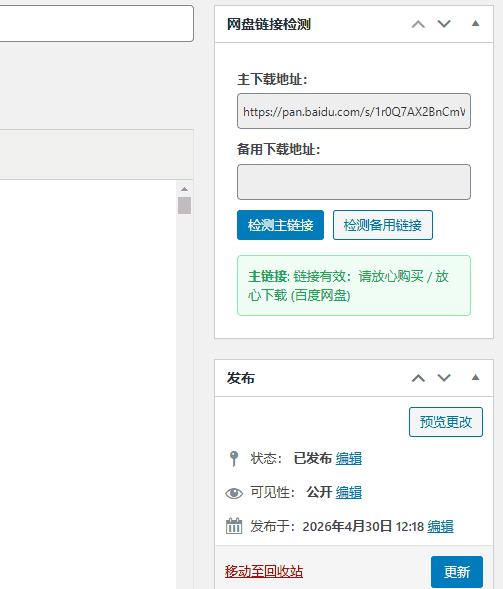Viewport: 503px width, 589px height.
Task: Collapse the 网盘链接检测 panel
Action: [475, 24]
